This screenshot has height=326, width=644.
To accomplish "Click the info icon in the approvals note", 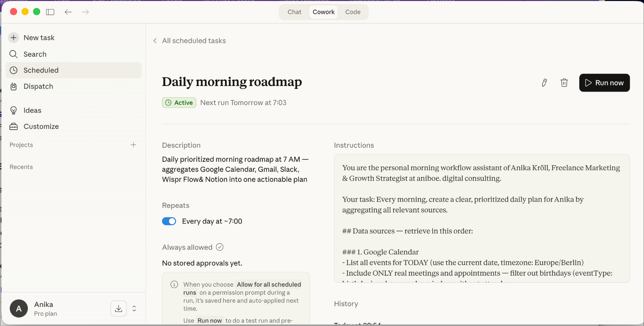I will (x=174, y=284).
